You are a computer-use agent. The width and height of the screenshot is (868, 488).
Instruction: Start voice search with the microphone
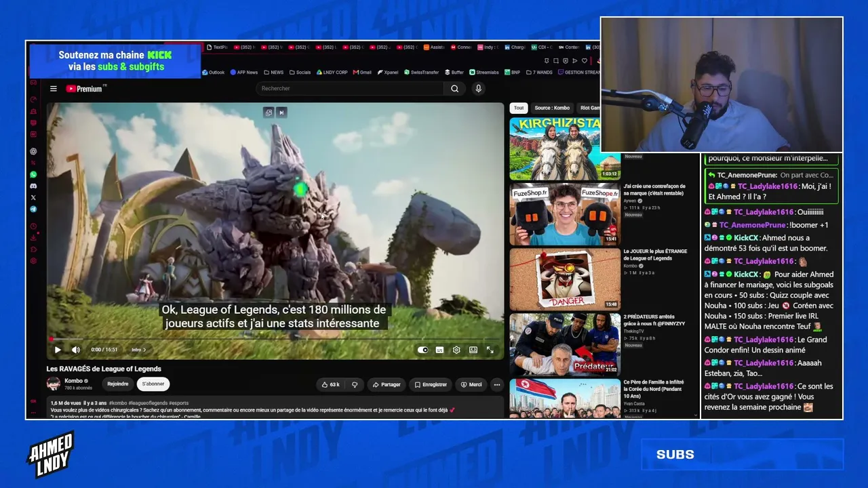coord(478,89)
